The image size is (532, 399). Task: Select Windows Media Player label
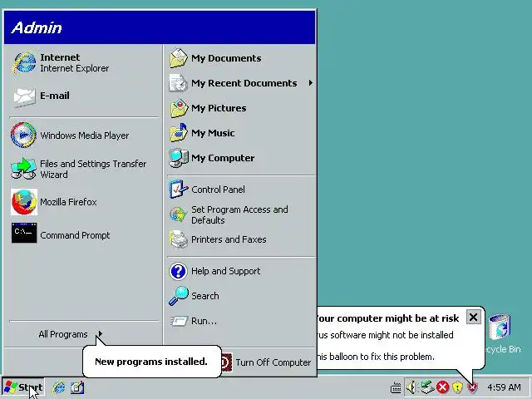click(85, 135)
